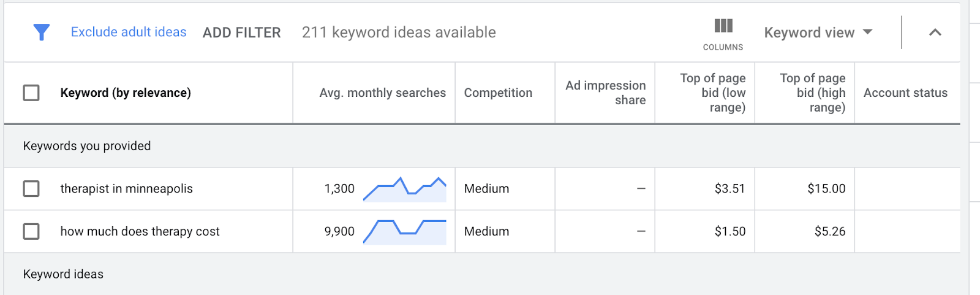
Task: Click the trend sparkline for 'how much does therapy cost'
Action: point(404,231)
